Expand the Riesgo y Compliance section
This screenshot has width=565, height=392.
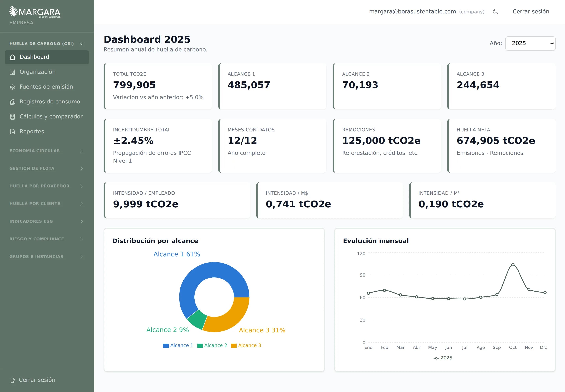pos(47,239)
